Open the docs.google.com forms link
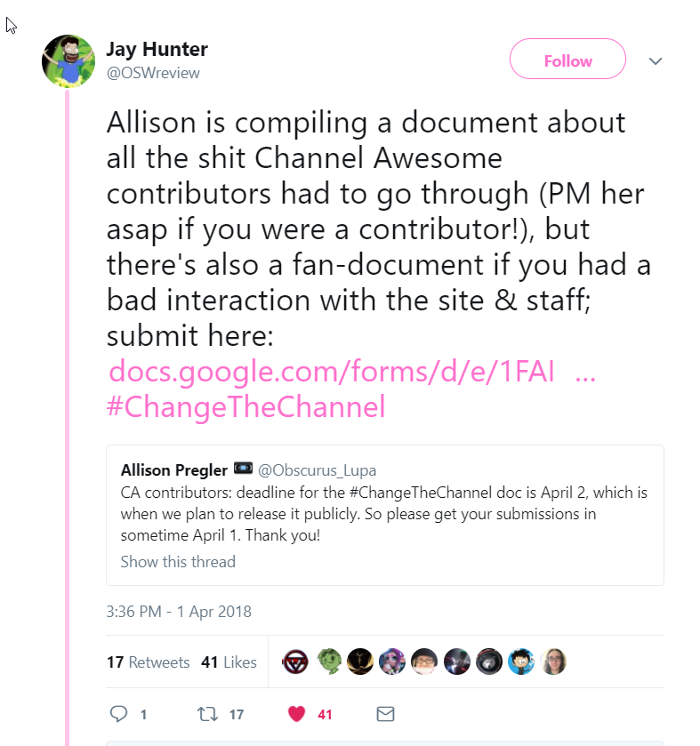This screenshot has width=700, height=746. click(x=352, y=371)
